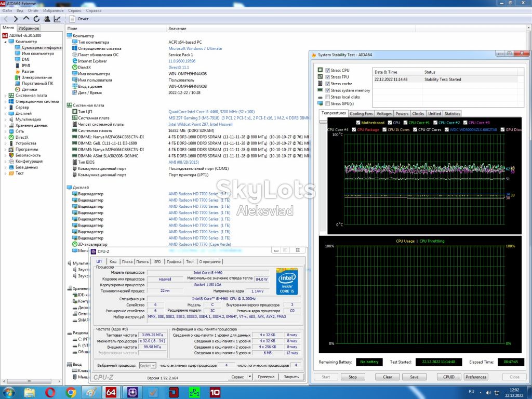Screen dimensions: 532x399
Task: Open the Избранное menu in menu bar
Action: [x=54, y=10]
